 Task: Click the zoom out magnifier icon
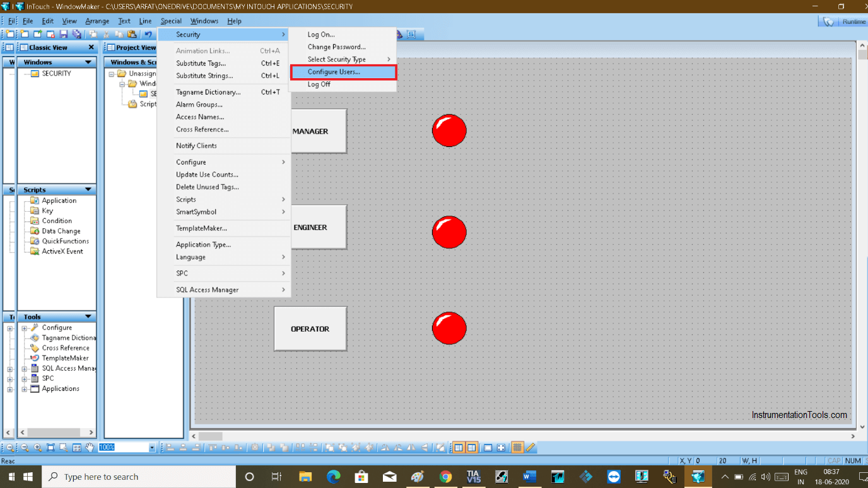(x=25, y=448)
